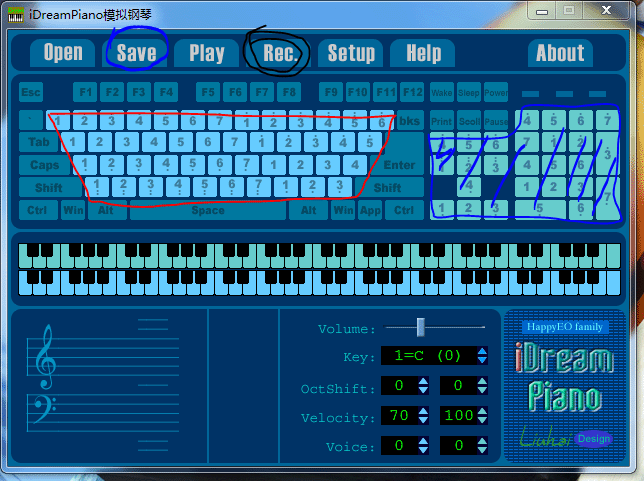Increase the left Voice value
Viewport: 644px width, 481px height.
[423, 441]
